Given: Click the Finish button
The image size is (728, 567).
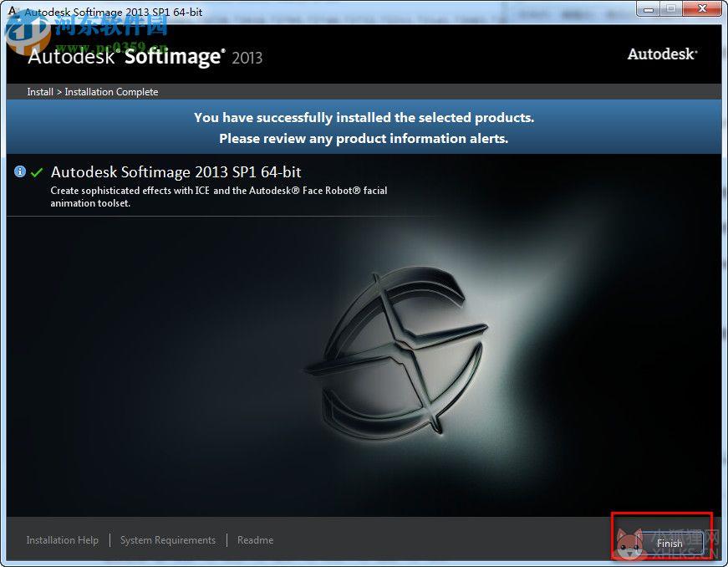Looking at the screenshot, I should 669,543.
